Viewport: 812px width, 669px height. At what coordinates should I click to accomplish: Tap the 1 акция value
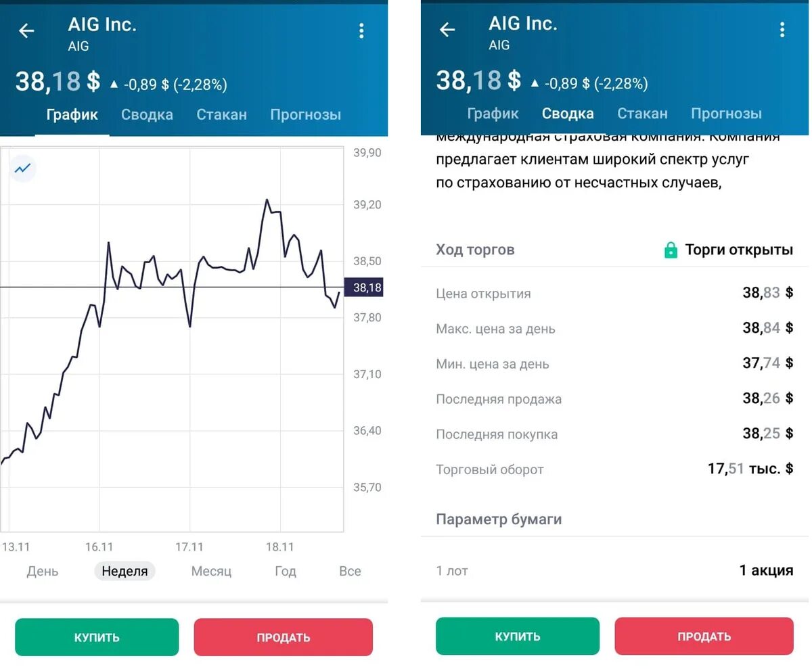click(766, 571)
